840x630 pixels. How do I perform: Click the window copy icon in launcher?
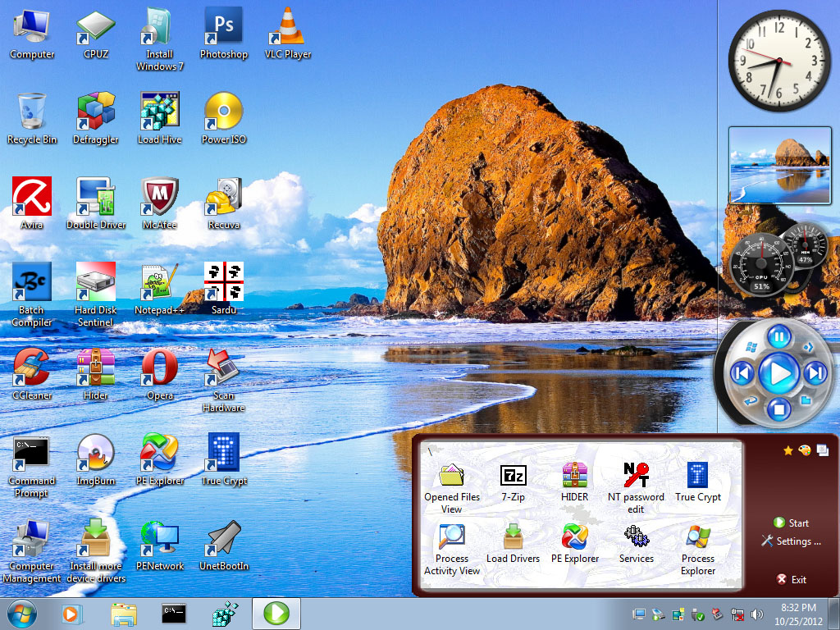822,450
